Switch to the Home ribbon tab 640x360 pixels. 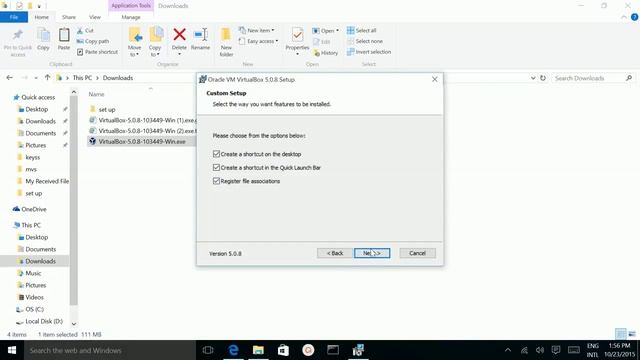[41, 17]
